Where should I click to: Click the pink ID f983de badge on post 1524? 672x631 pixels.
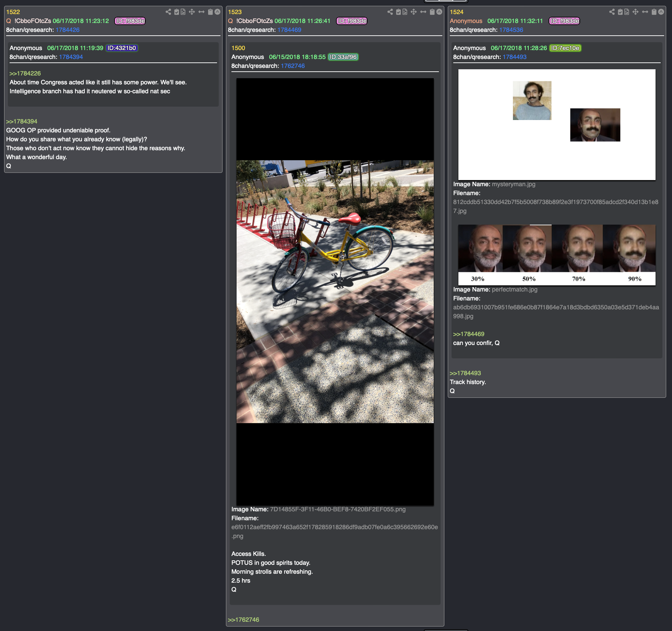pyautogui.click(x=564, y=21)
